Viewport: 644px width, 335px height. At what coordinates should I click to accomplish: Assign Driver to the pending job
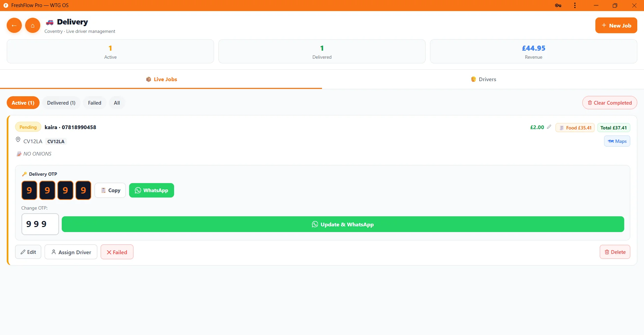pos(71,252)
